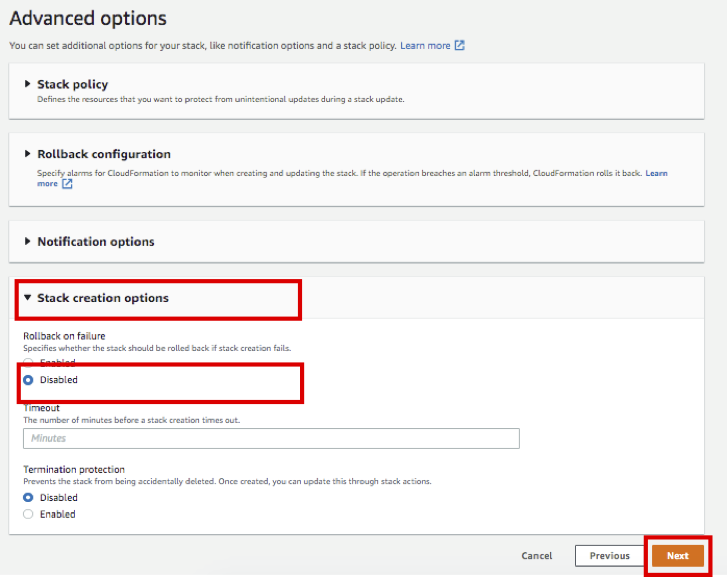The image size is (727, 577).
Task: Click the Stack creation options section title
Action: [x=103, y=298]
